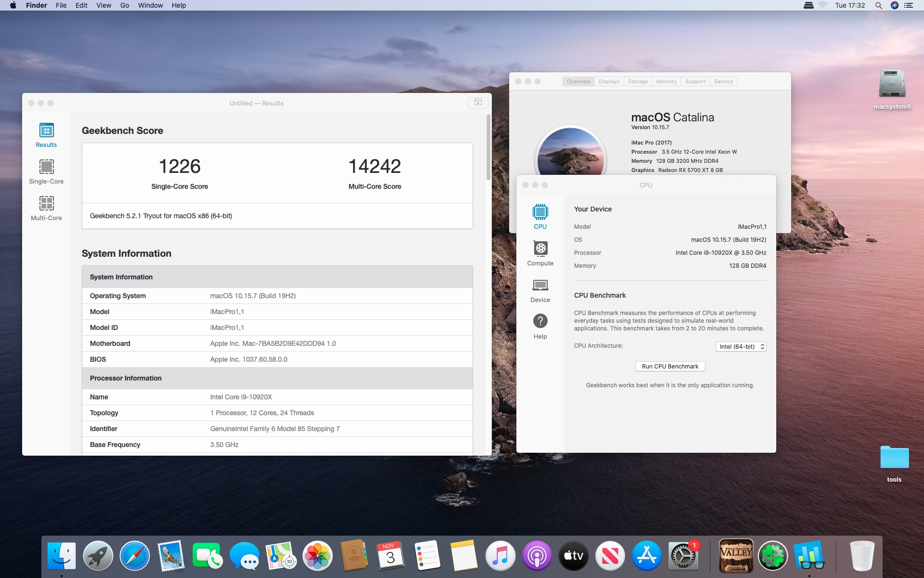Select the CPU sidebar icon
924x578 pixels.
(x=540, y=216)
